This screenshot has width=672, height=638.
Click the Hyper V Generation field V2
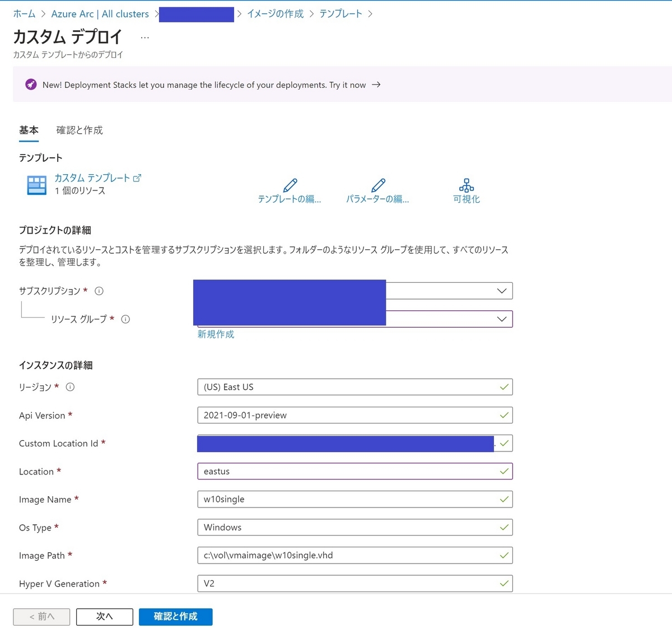tap(354, 583)
